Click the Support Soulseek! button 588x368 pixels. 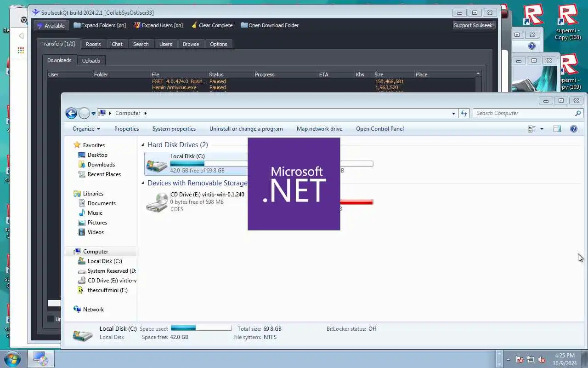pyautogui.click(x=474, y=25)
